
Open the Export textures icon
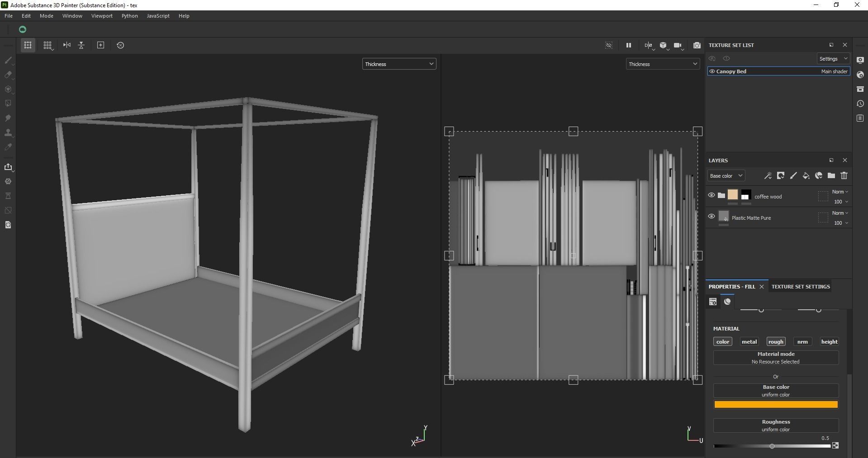(8, 167)
